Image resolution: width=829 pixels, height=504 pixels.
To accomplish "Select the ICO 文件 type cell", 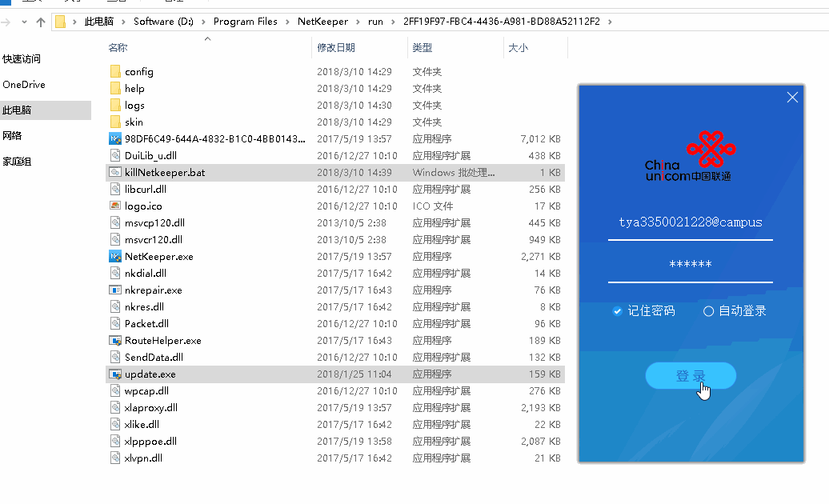I will [432, 206].
